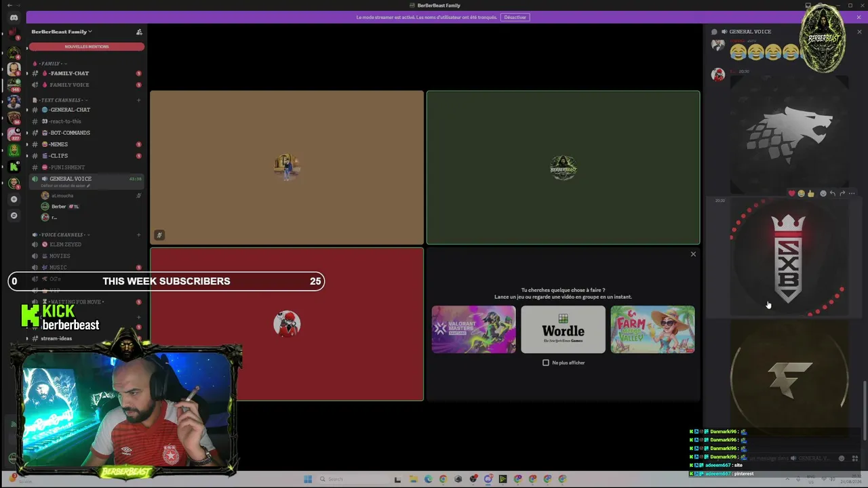This screenshot has height=488, width=868.
Task: Join the KLEM ZEYED voice channel
Action: 85,245
